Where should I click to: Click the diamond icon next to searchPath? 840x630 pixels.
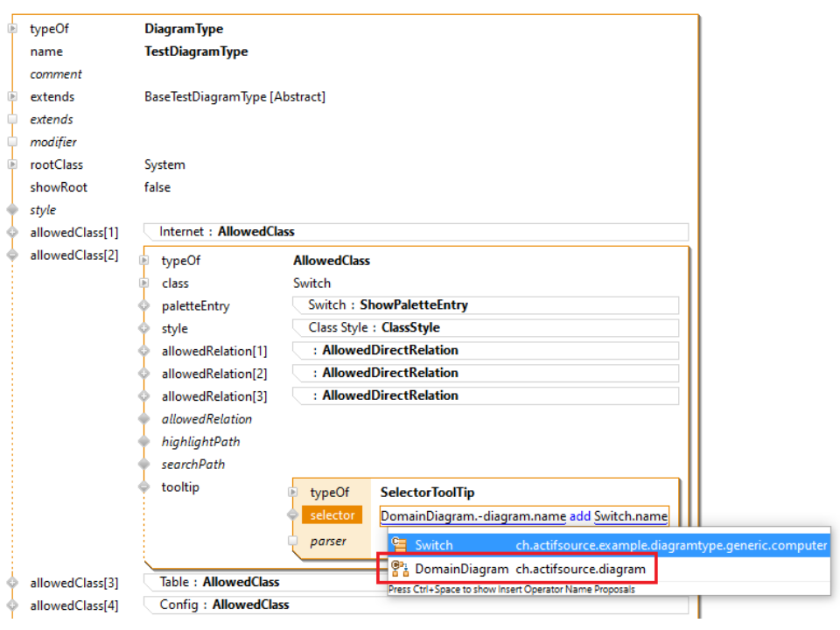pyautogui.click(x=143, y=464)
